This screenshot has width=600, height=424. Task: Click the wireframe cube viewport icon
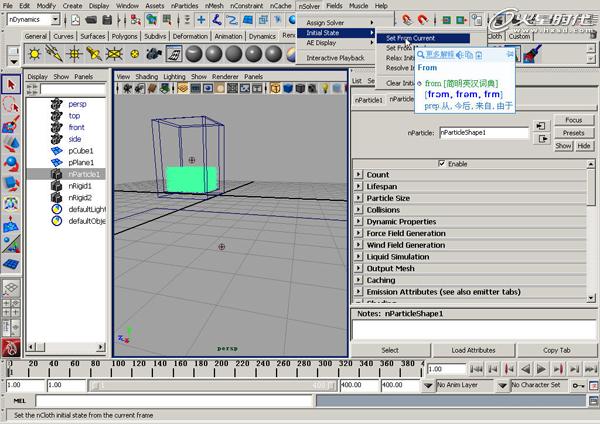tap(275, 88)
